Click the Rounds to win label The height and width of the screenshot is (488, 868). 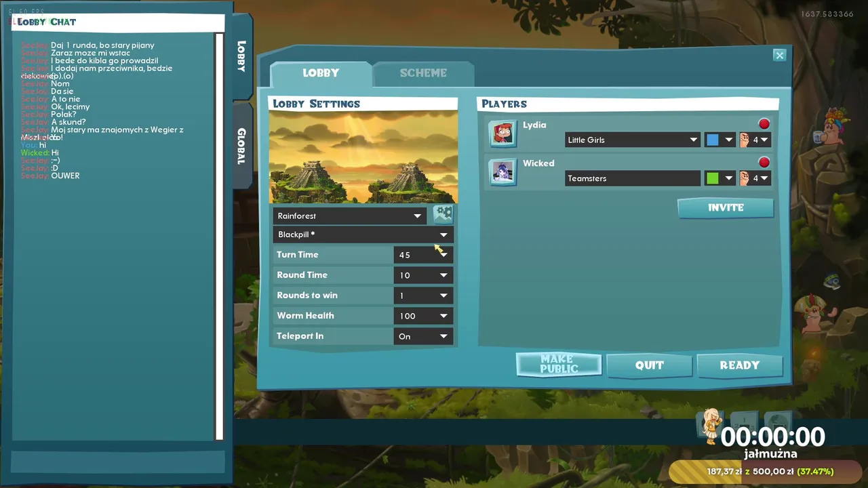point(307,296)
